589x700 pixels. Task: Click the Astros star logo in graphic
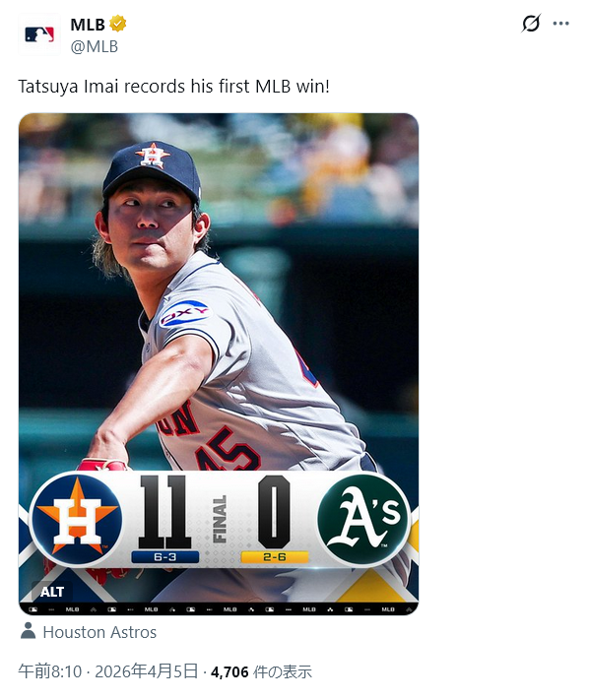point(77,519)
